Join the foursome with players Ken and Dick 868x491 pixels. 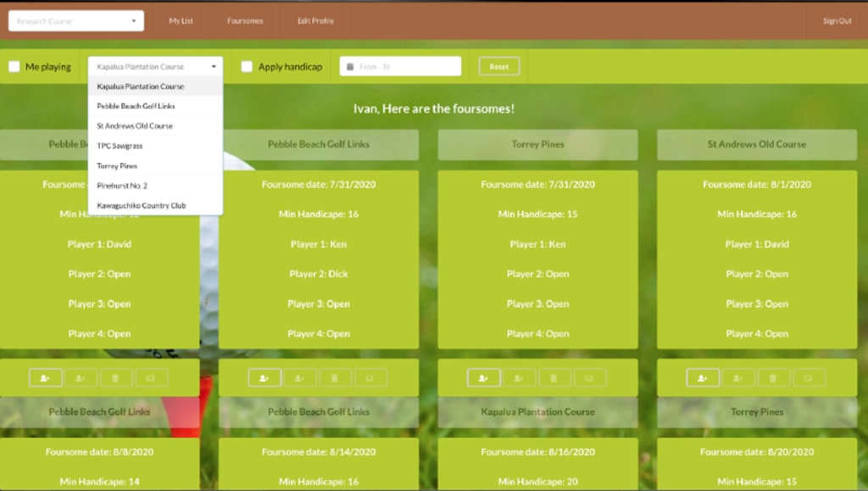(x=264, y=378)
